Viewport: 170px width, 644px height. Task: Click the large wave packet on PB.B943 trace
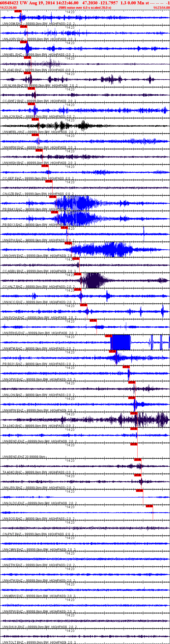[73, 203]
